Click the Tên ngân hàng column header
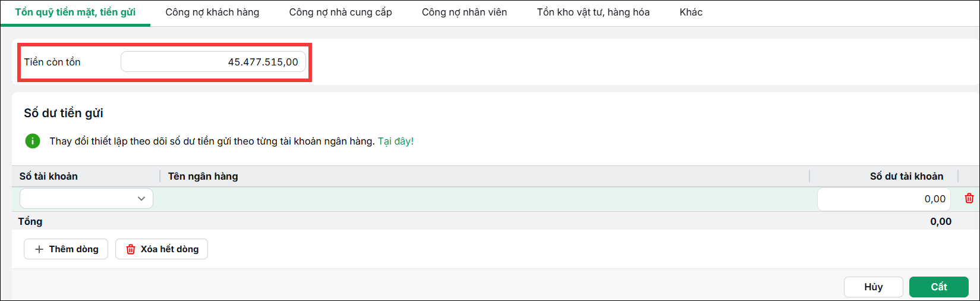 tap(203, 176)
